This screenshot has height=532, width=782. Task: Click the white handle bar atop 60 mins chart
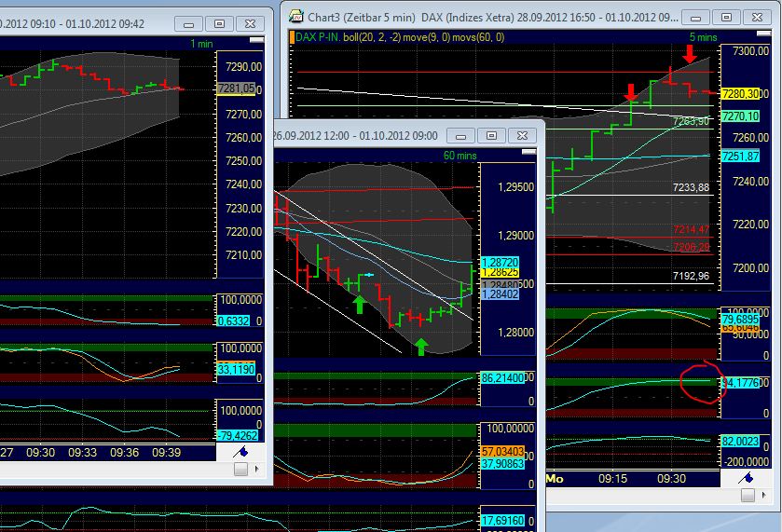[529, 152]
